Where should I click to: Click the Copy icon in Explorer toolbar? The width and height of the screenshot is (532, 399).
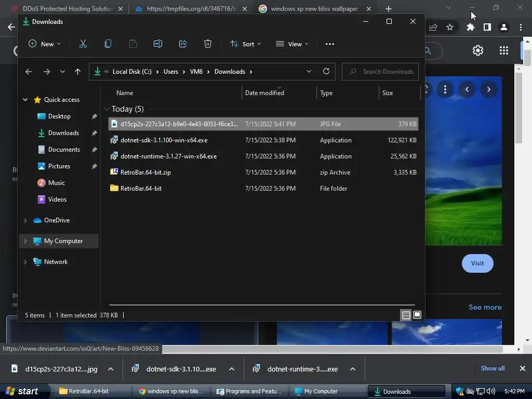click(108, 44)
